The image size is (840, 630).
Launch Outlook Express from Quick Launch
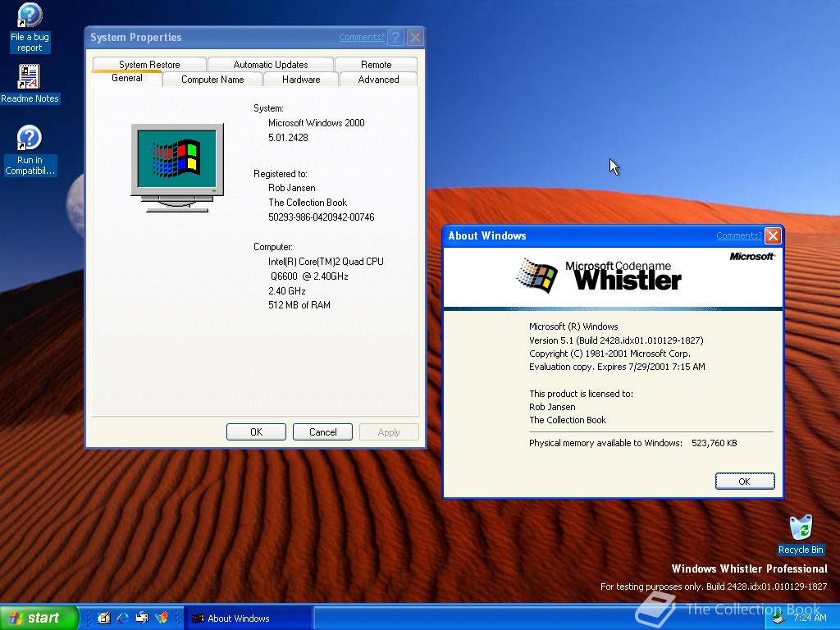140,617
